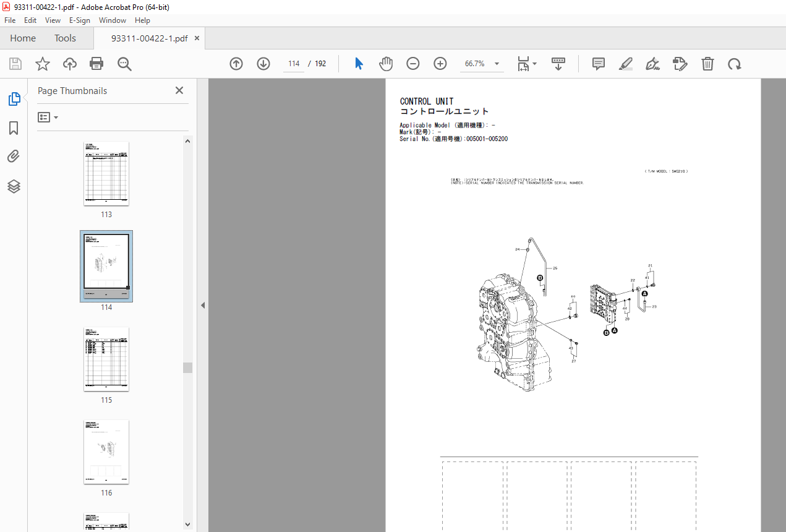Screen dimensions: 786x532
Task: Open the Edit PDF stamp tool
Action: click(680, 64)
